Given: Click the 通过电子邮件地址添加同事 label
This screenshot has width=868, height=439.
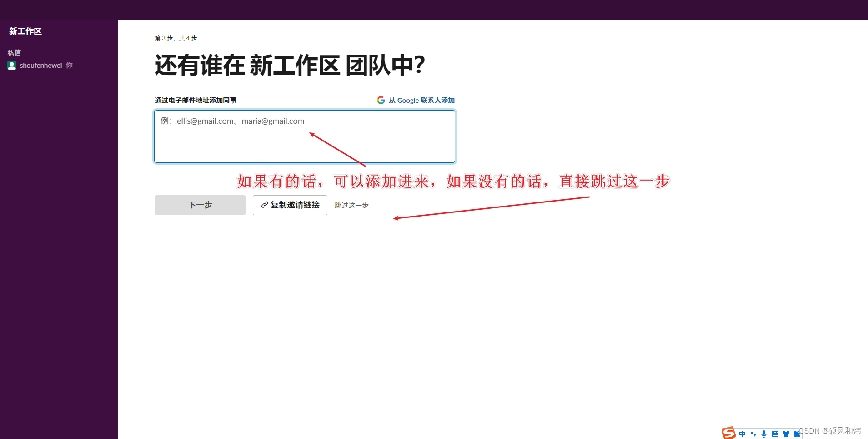Looking at the screenshot, I should [196, 100].
